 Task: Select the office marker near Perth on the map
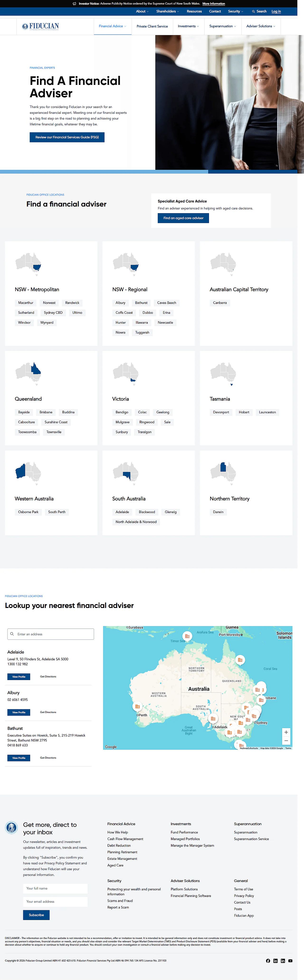137,706
